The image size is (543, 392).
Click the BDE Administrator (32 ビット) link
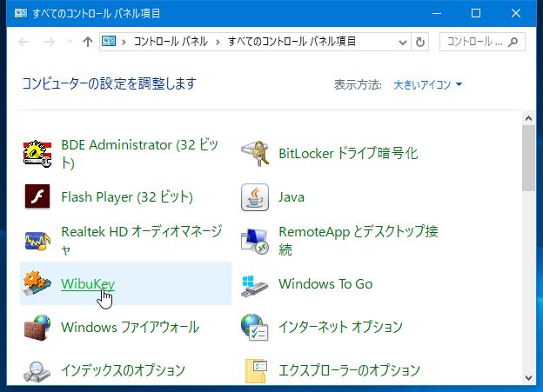pyautogui.click(x=139, y=154)
